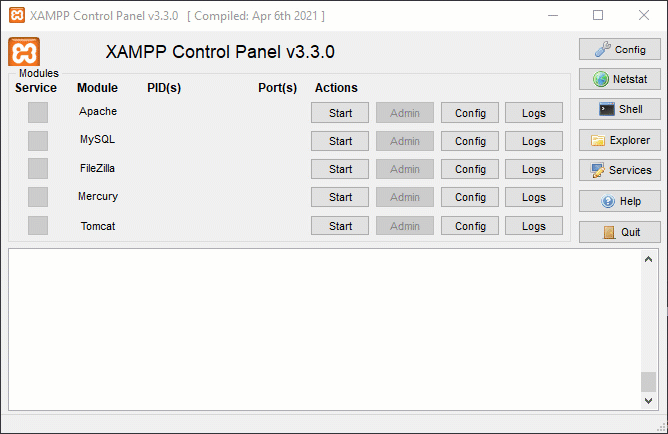Open Tomcat Logs
The image size is (668, 434).
534,226
